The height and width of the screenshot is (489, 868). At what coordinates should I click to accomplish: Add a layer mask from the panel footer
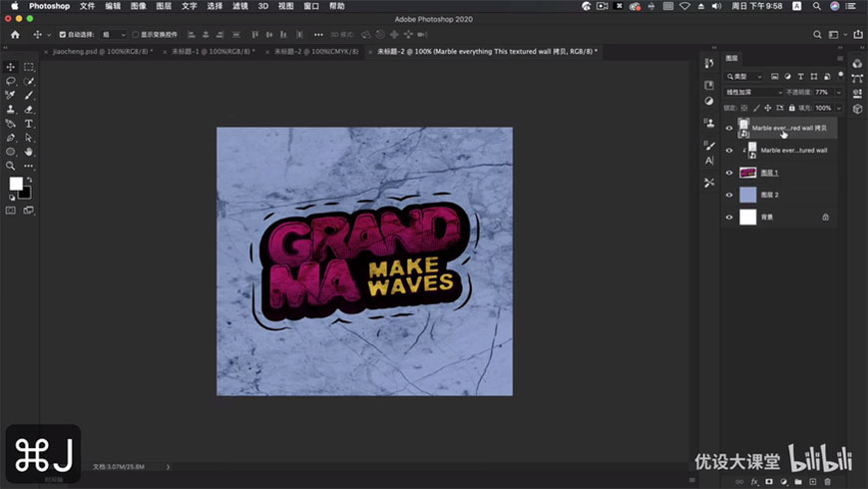tap(770, 482)
